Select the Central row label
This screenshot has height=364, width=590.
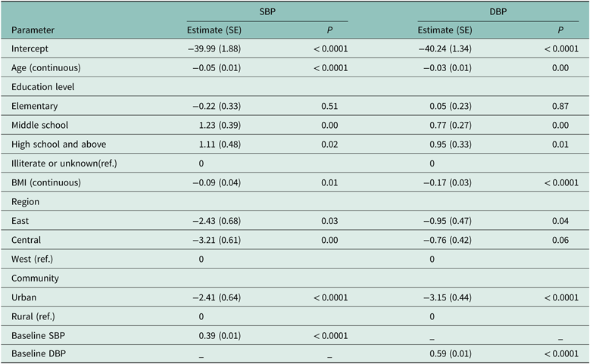click(27, 240)
